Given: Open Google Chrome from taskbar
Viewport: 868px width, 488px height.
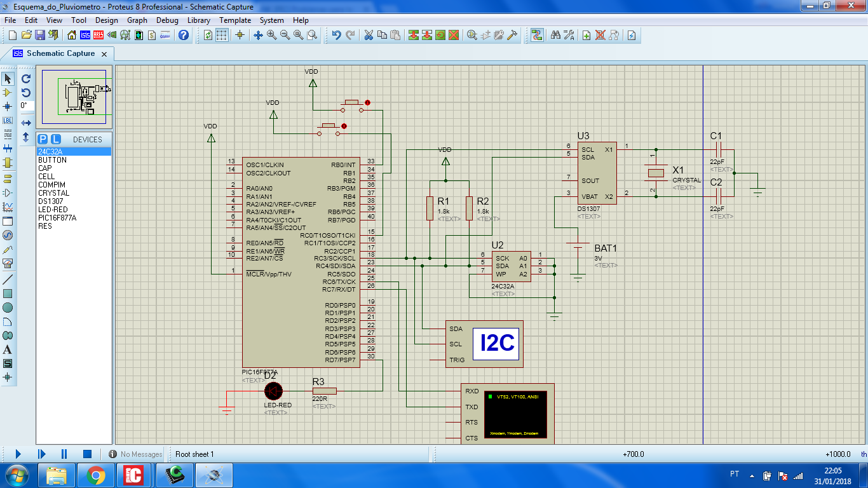Looking at the screenshot, I should tap(96, 475).
